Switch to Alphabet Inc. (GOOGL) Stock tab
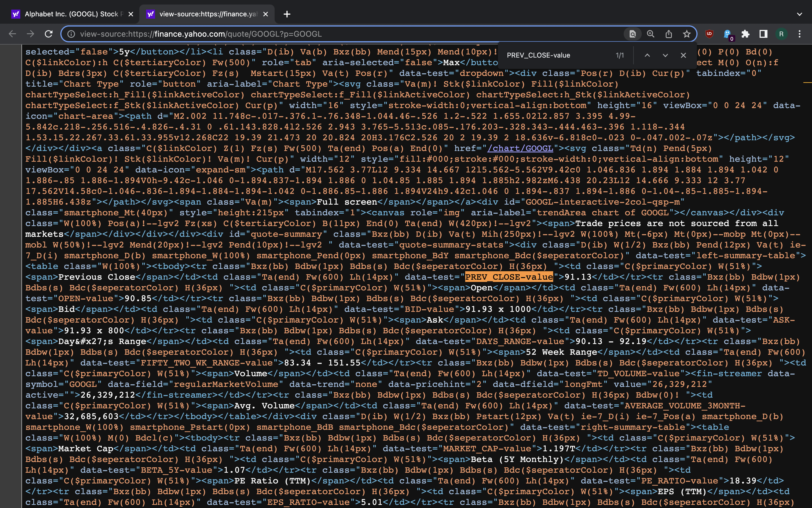 coord(69,14)
